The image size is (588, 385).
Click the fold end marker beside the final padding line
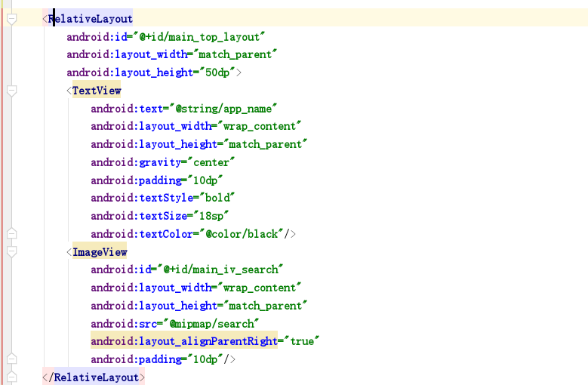11,359
